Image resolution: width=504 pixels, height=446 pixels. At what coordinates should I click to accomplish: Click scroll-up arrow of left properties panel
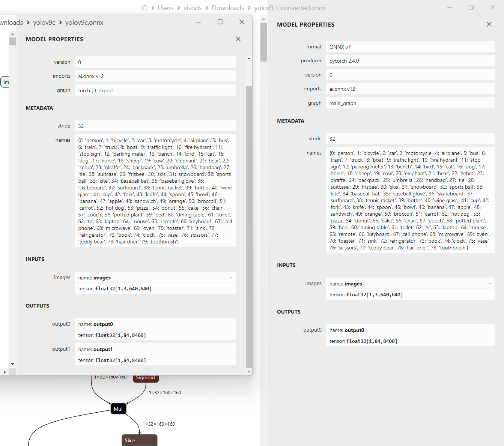(249, 59)
